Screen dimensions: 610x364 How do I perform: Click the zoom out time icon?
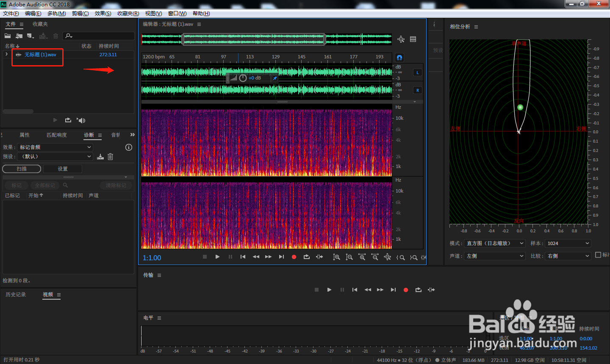click(x=375, y=257)
